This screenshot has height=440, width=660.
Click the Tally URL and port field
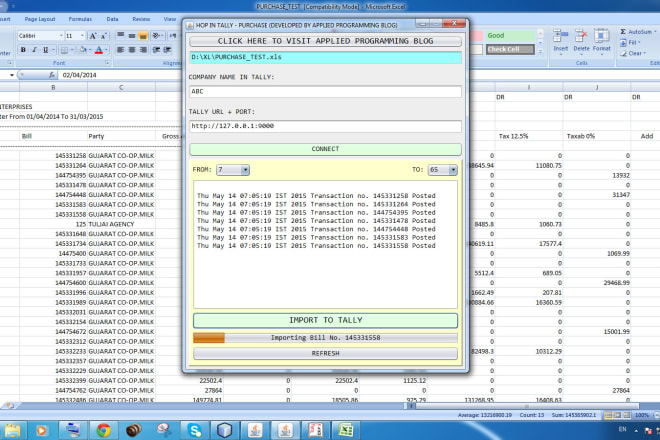click(325, 126)
